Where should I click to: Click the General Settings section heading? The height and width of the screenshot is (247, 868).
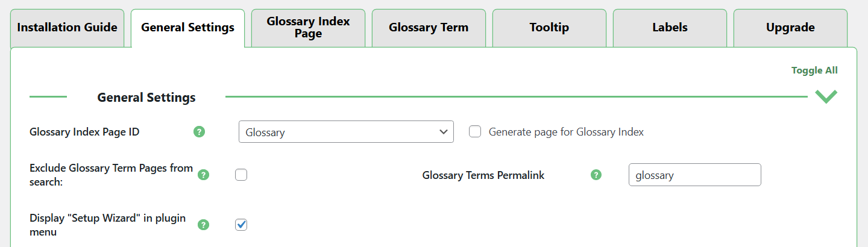pyautogui.click(x=146, y=98)
